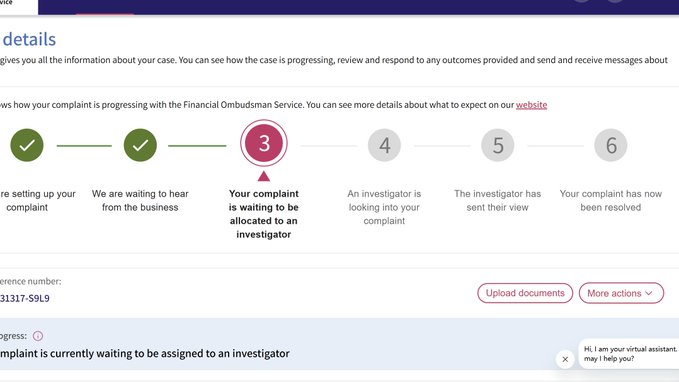Screen dimensions: 679x382
Task: Expand the More actions dropdown
Action: (x=621, y=293)
